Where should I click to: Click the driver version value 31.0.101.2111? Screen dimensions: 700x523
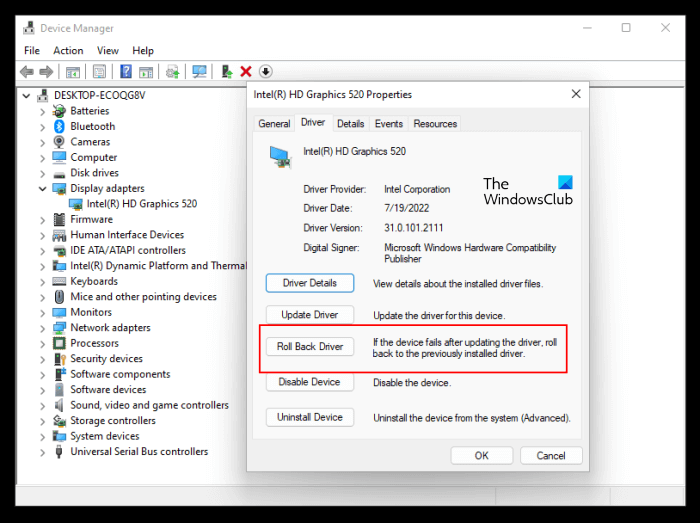[413, 228]
